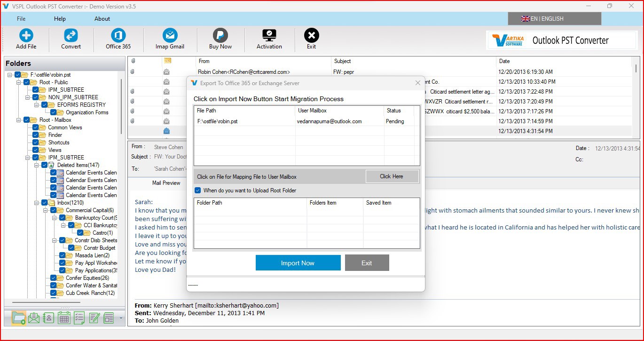This screenshot has width=644, height=341.
Task: Click the dialog's grey Exit button
Action: [x=367, y=263]
